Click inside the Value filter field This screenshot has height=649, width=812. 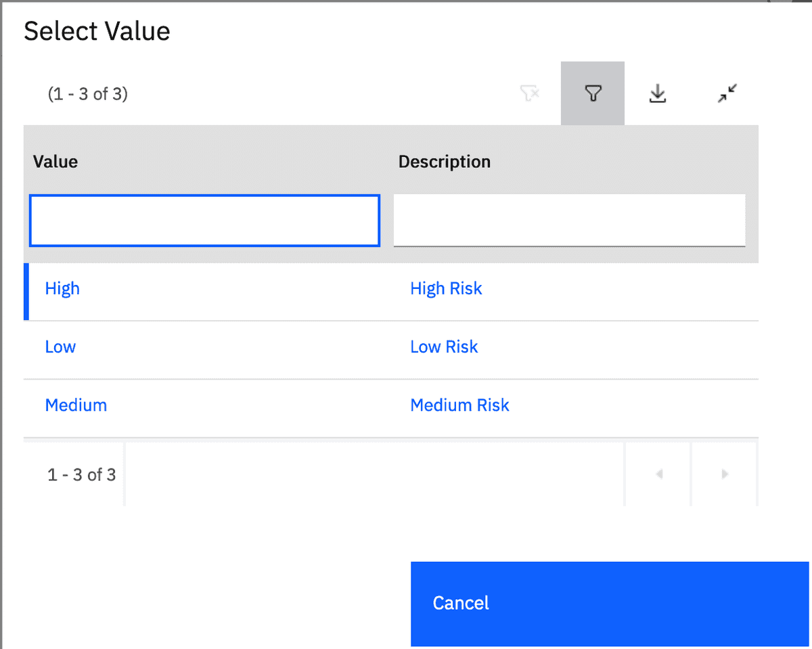(x=204, y=220)
